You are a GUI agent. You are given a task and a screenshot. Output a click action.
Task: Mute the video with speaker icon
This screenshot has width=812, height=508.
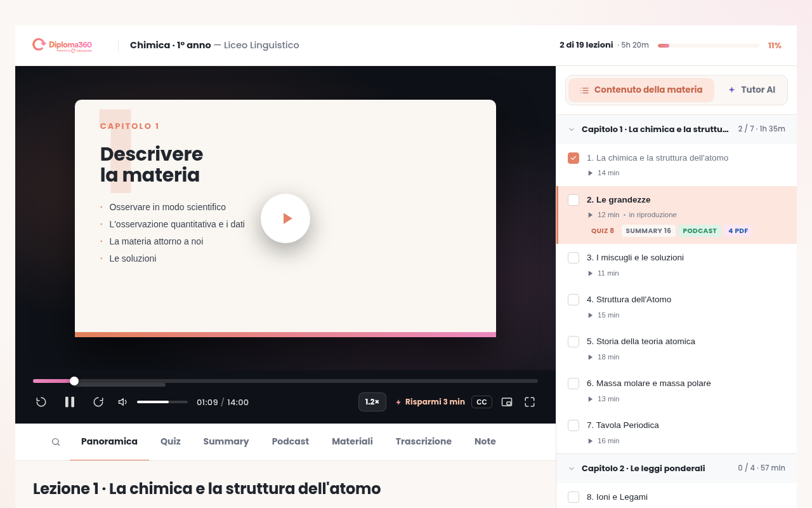coord(122,402)
